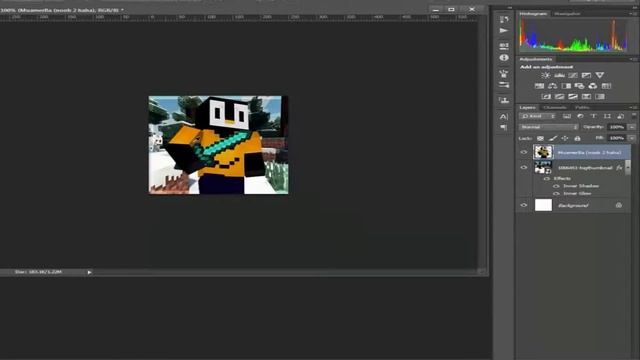Image resolution: width=640 pixels, height=360 pixels.
Task: Hide the Background layer
Action: click(x=524, y=205)
